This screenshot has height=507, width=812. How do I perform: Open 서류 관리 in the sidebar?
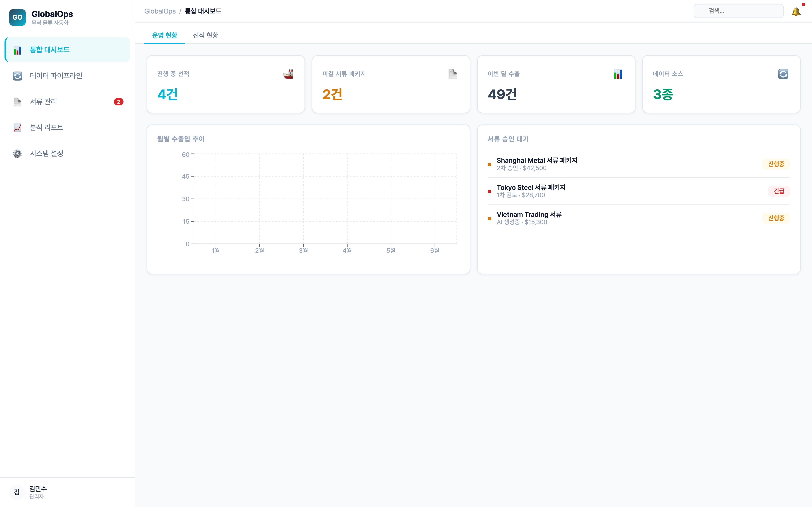43,102
